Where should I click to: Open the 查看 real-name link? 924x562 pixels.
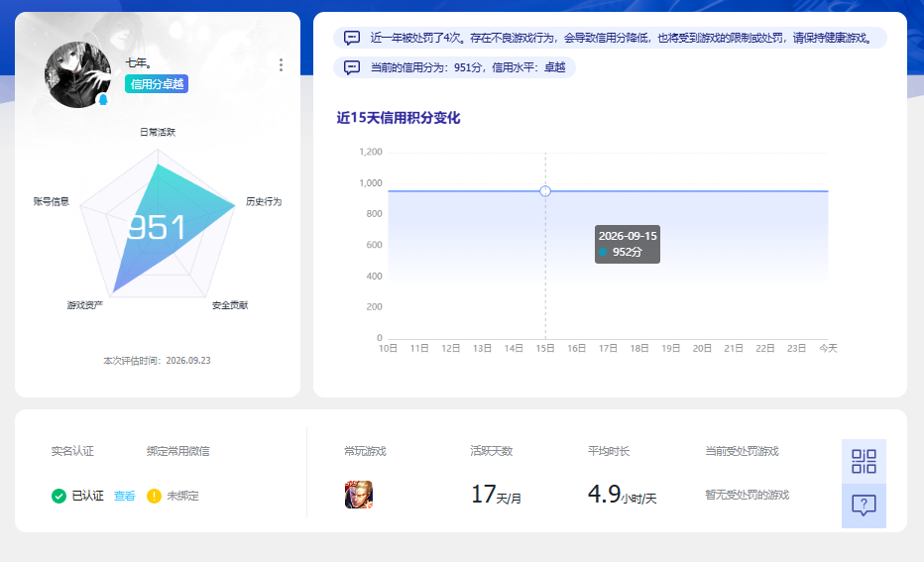click(124, 496)
